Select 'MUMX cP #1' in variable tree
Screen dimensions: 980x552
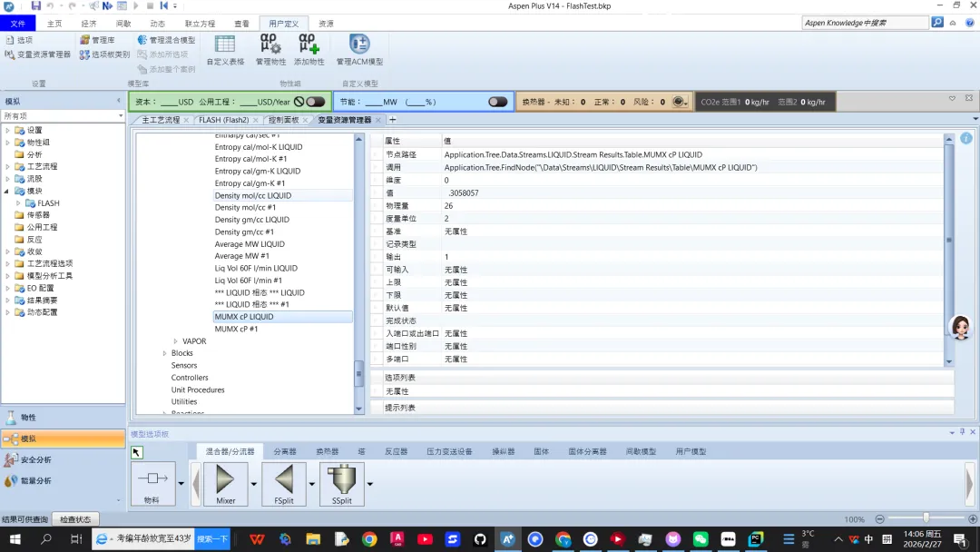(x=236, y=329)
